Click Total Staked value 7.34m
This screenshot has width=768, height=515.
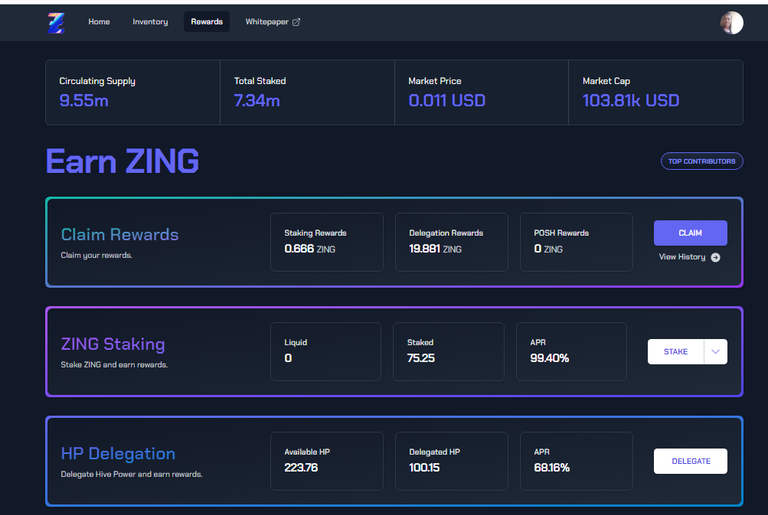pos(257,100)
